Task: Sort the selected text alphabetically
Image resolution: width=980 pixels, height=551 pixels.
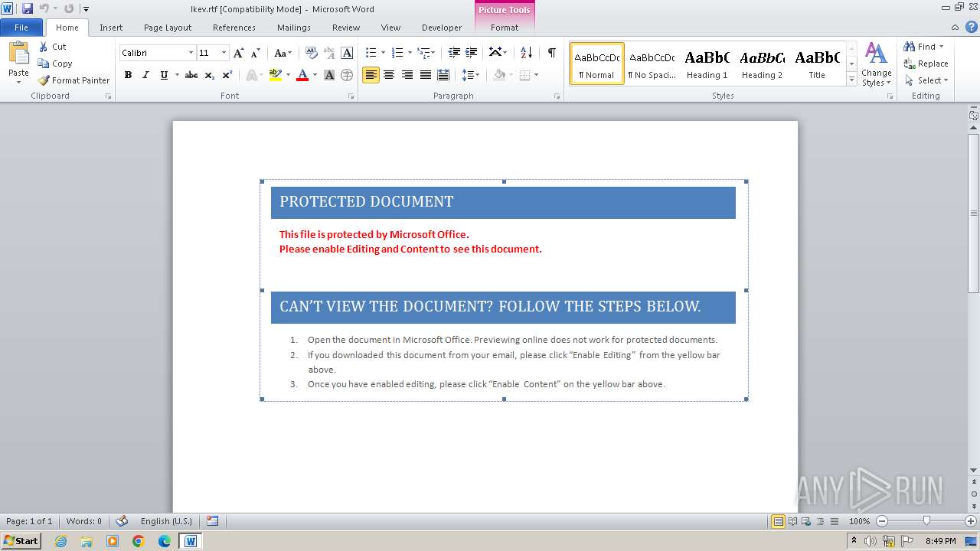Action: (x=526, y=53)
